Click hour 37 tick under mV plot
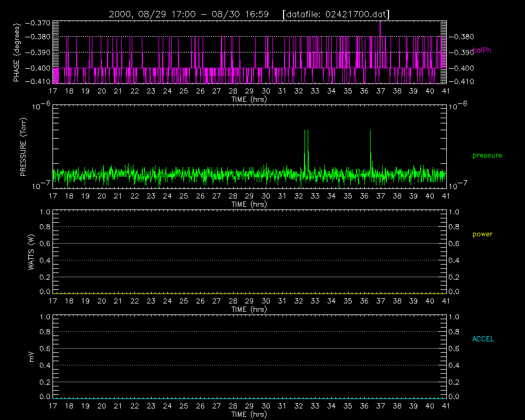The image size is (525, 420). (x=381, y=406)
